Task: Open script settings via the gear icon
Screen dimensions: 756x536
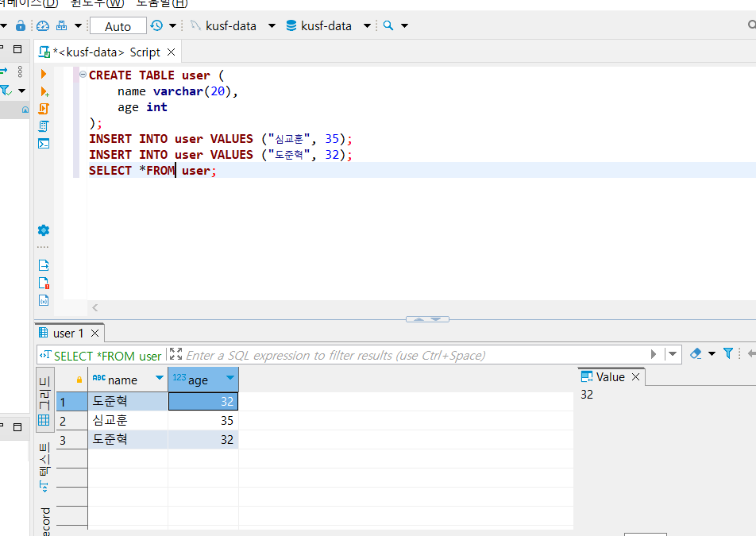Action: (x=44, y=230)
